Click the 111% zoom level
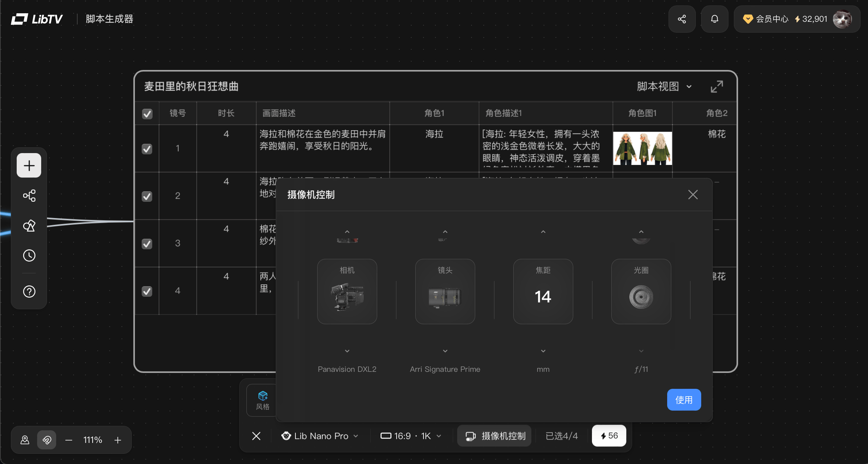Screen dimensions: 868x464 point(93,440)
